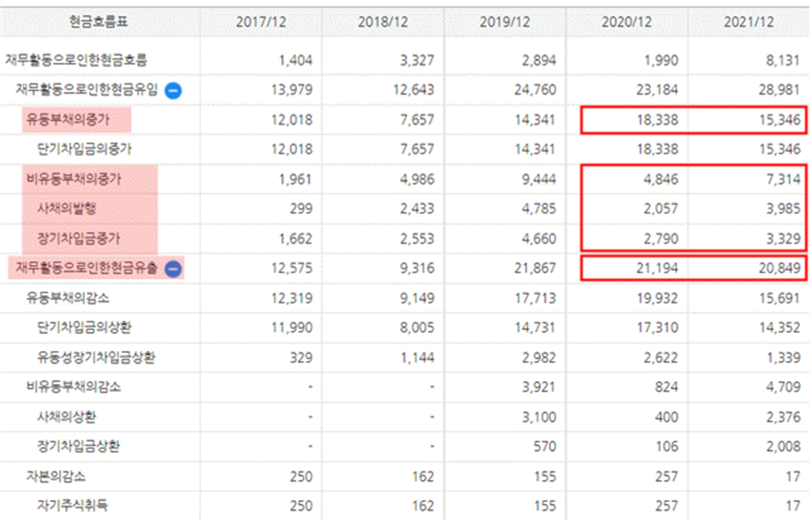Select the 장기차입금증가 row label
This screenshot has height=527, width=812.
[x=78, y=238]
